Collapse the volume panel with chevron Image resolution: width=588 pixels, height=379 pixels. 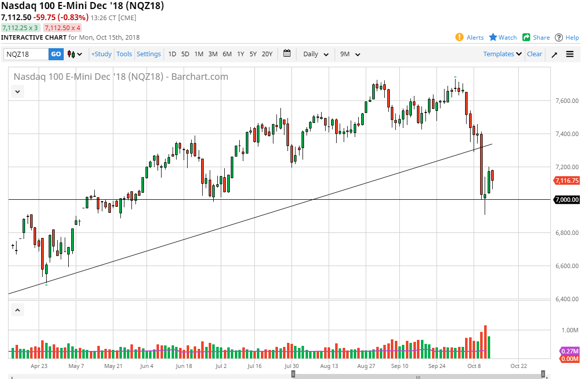tap(17, 310)
